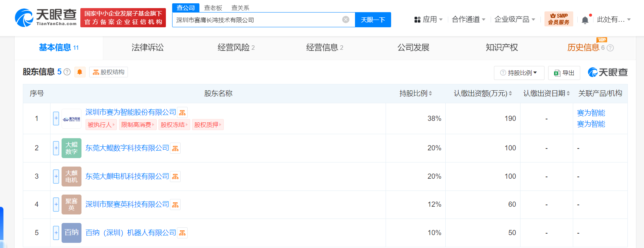Screen dimensions: 644x248
Task: Open the help icon beside 股东信息 5
Action: (x=67, y=72)
